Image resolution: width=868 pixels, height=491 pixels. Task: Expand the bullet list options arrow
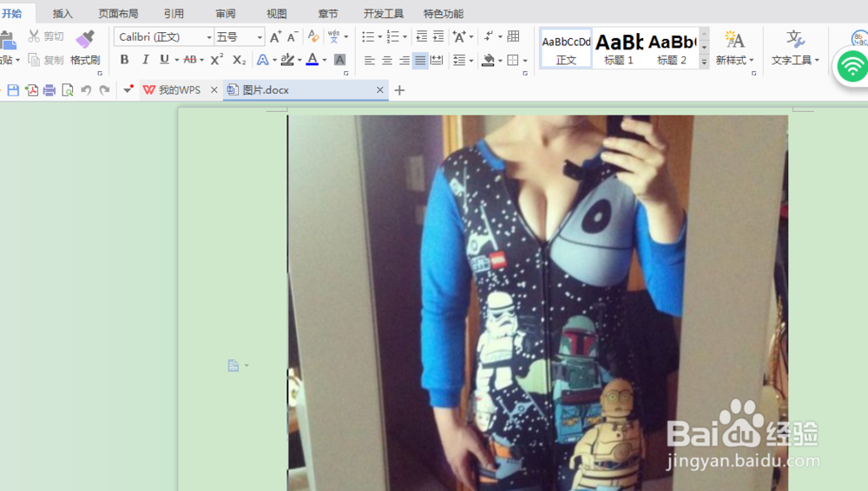click(x=380, y=37)
